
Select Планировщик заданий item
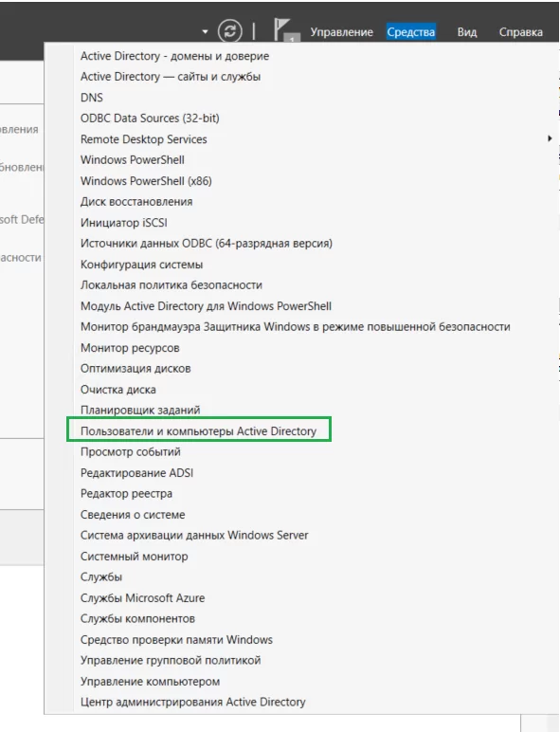click(x=140, y=410)
